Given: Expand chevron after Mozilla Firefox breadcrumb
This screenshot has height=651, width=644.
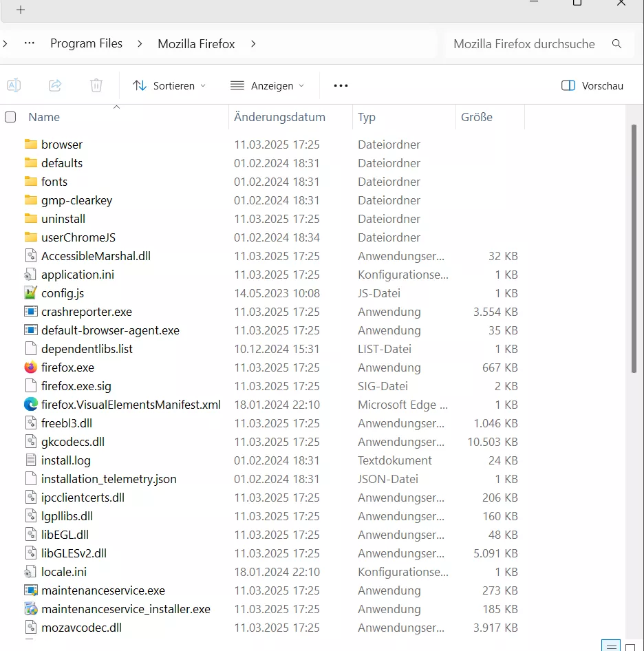Looking at the screenshot, I should coord(253,43).
